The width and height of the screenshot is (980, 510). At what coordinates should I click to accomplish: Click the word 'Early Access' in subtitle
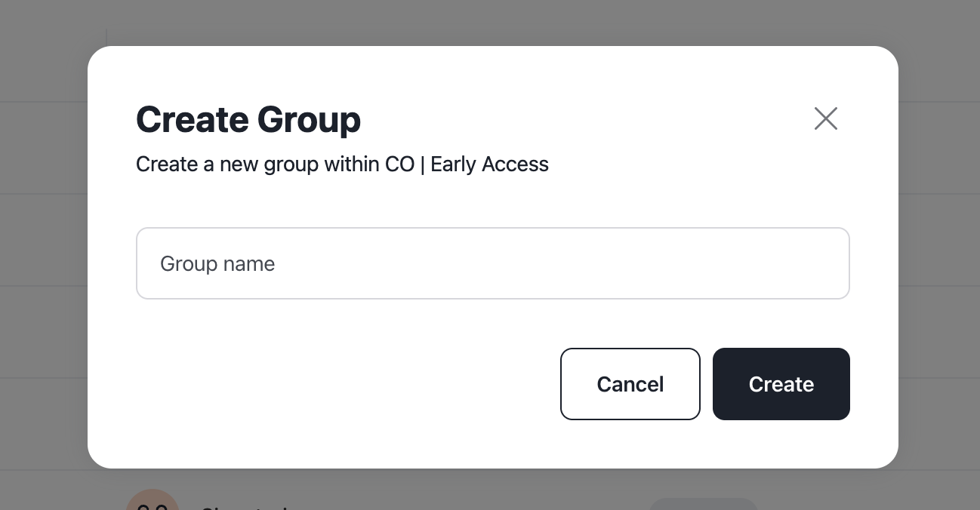point(489,164)
